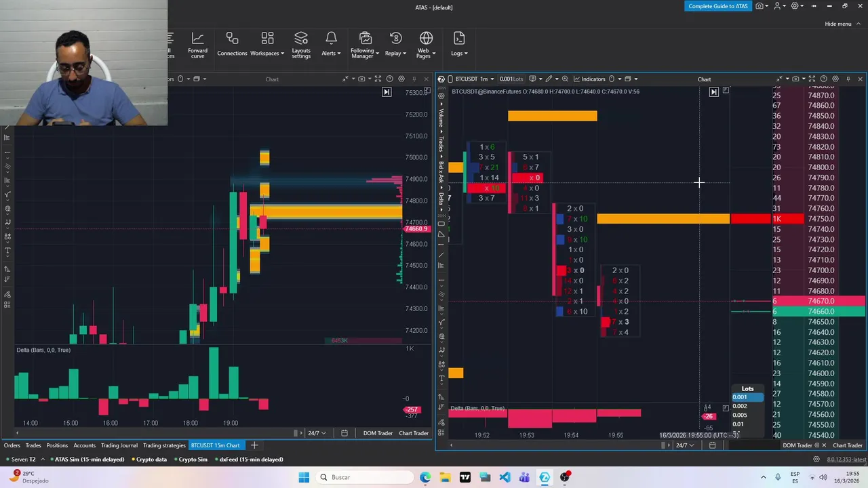Select 0.001 lot size
Image resolution: width=868 pixels, height=488 pixels.
tap(747, 397)
